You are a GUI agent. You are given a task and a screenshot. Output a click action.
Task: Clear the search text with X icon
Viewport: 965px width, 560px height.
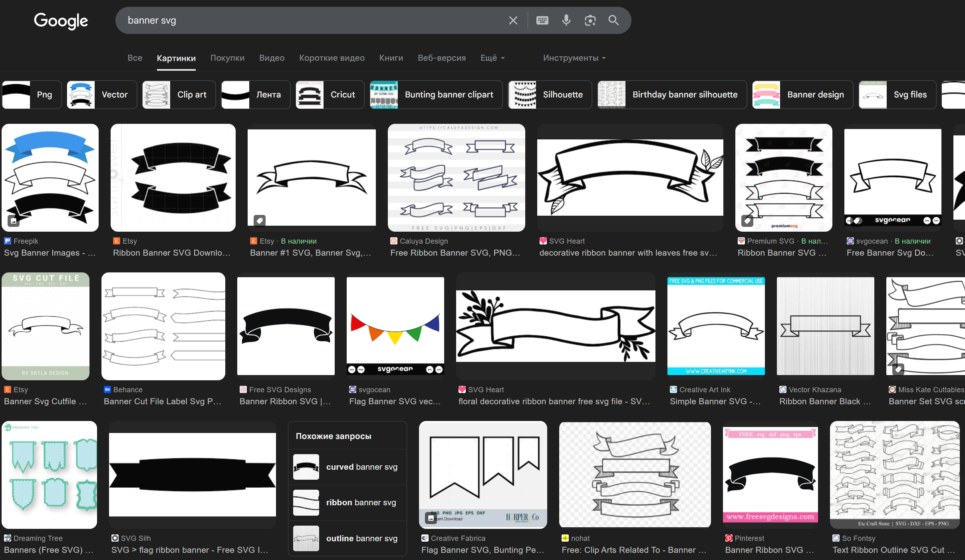[513, 20]
